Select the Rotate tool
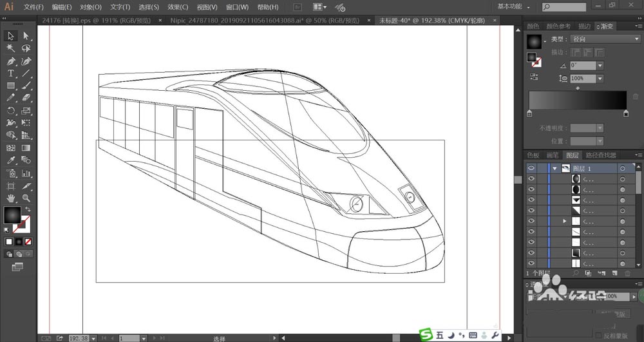Screen dimensions: 644x342 click(x=11, y=110)
